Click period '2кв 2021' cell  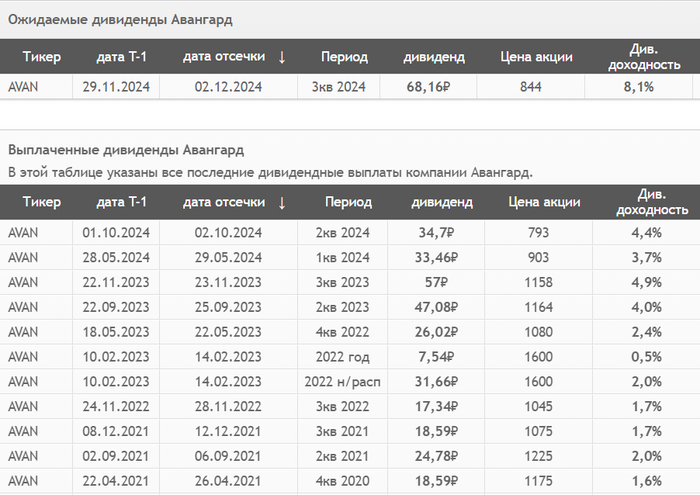(x=342, y=456)
